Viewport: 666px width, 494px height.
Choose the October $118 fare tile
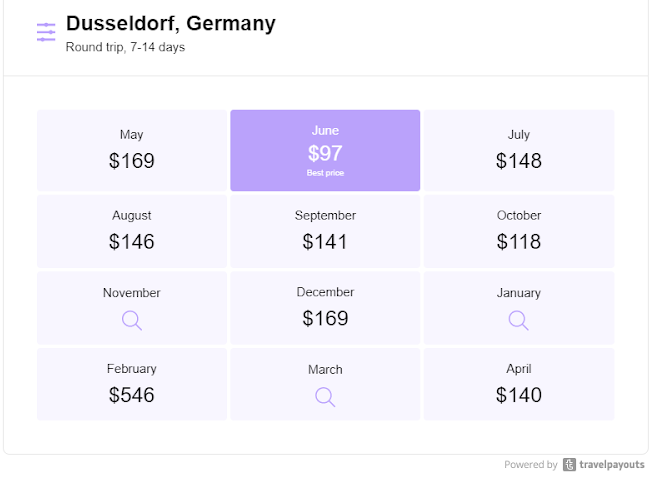click(518, 231)
